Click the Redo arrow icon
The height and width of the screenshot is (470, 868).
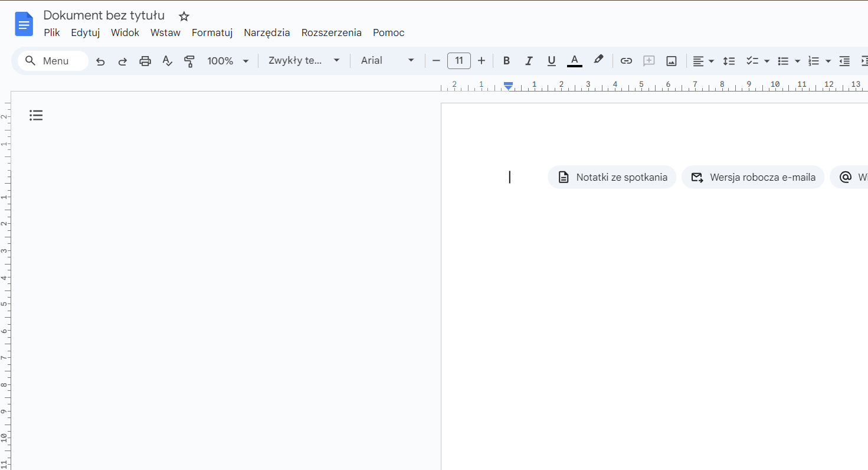pos(123,61)
